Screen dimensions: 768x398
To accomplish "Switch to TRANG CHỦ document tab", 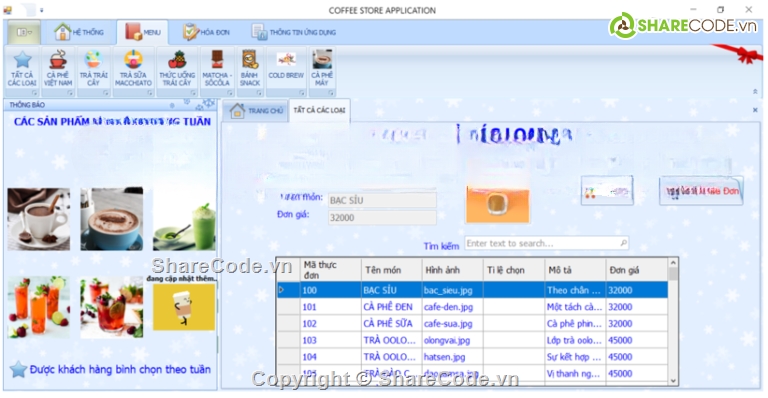I will 257,111.
